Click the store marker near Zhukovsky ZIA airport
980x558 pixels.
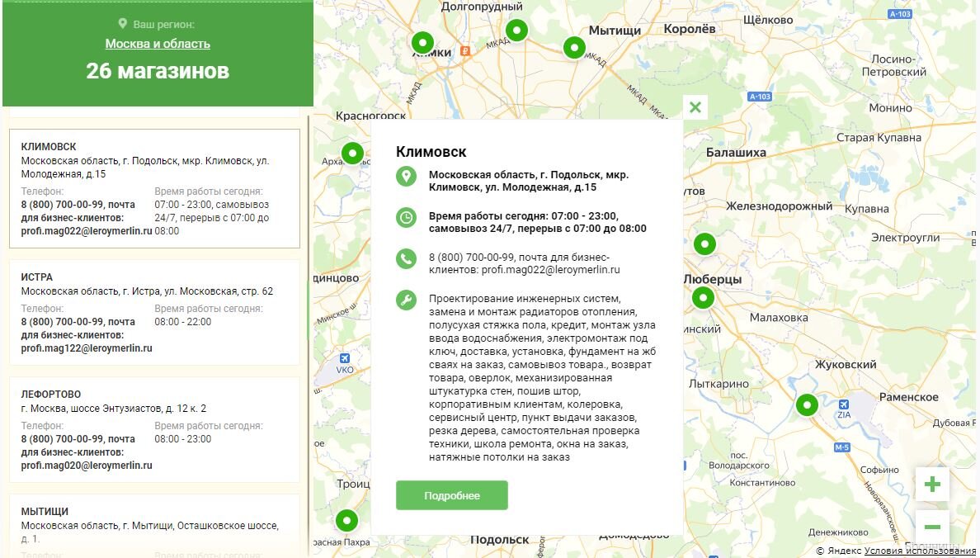point(807,404)
